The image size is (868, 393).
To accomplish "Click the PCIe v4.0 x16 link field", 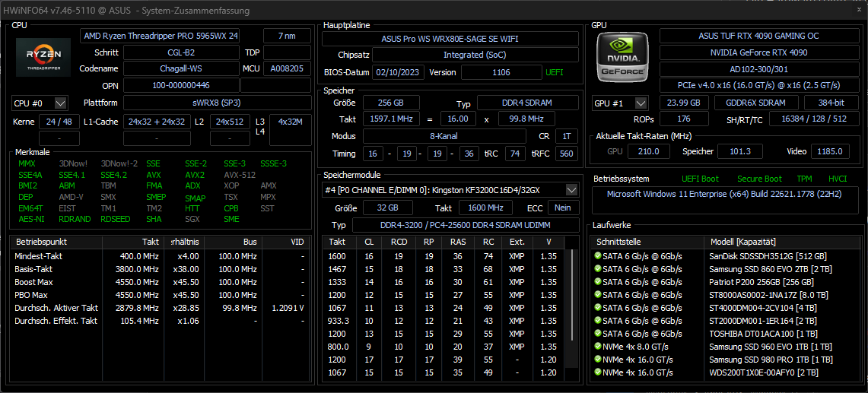I will [758, 86].
